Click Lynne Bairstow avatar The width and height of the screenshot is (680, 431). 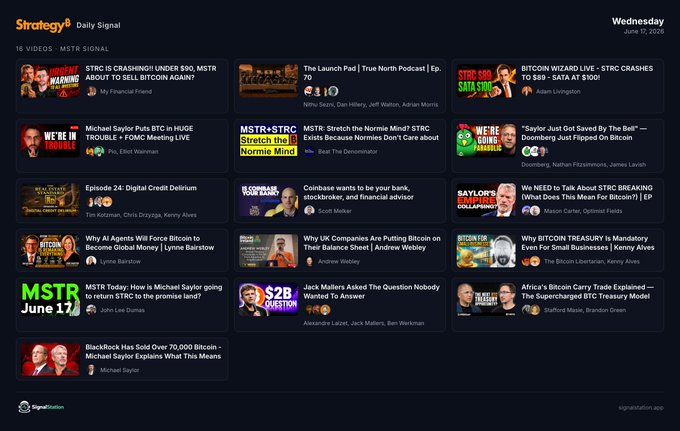click(x=91, y=261)
